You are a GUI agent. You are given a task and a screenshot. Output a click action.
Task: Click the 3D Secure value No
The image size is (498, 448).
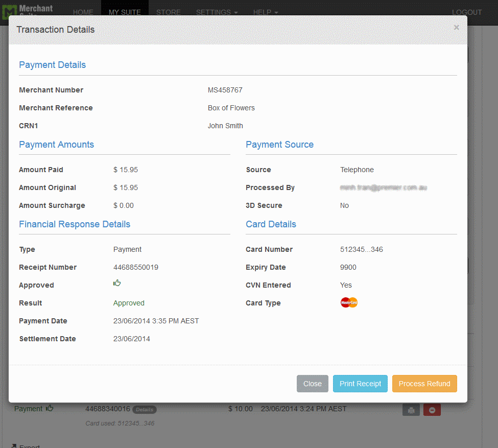click(344, 205)
